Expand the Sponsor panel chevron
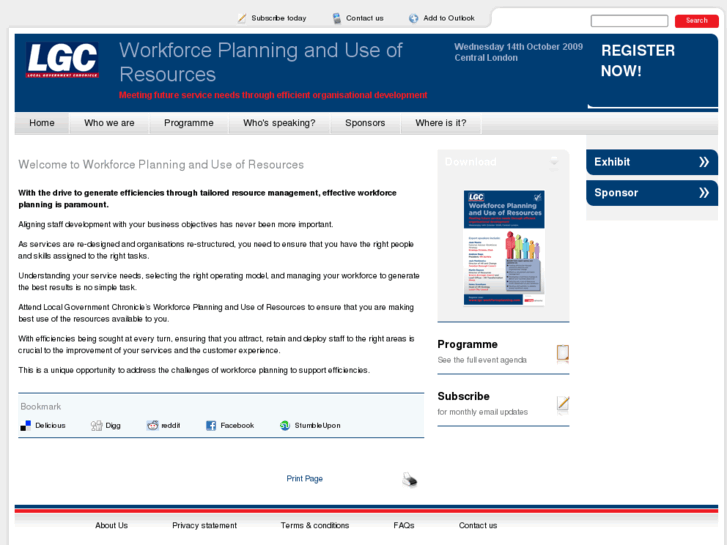This screenshot has height=545, width=727. (x=704, y=193)
